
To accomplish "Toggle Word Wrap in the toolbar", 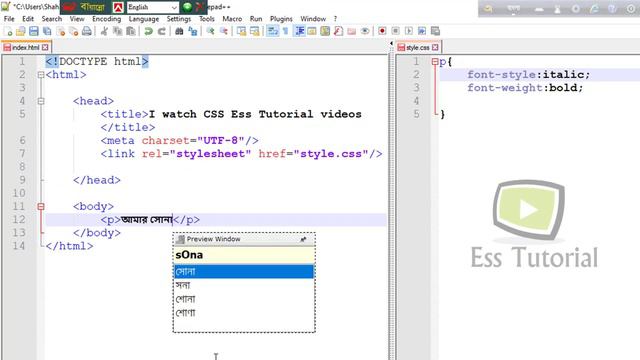I will pyautogui.click(x=273, y=31).
